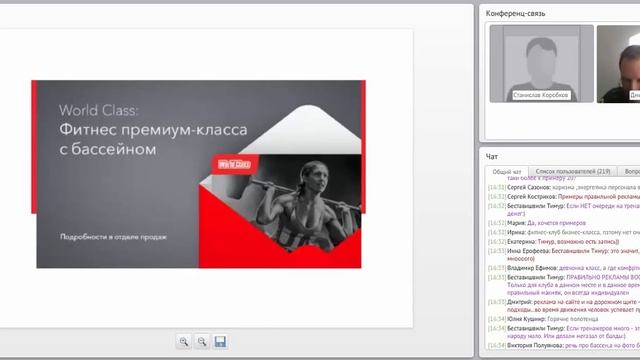Click the World Class logo on the slide

pos(234,164)
